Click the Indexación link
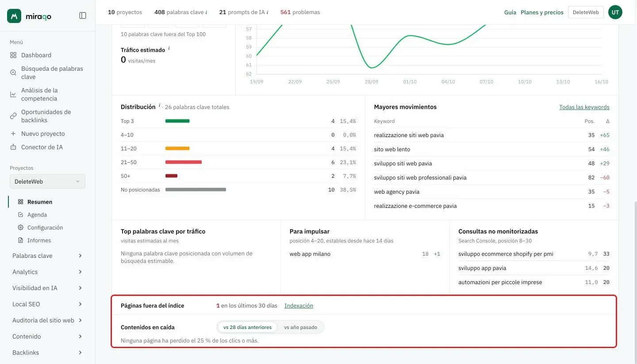Image resolution: width=637 pixels, height=364 pixels. 299,306
